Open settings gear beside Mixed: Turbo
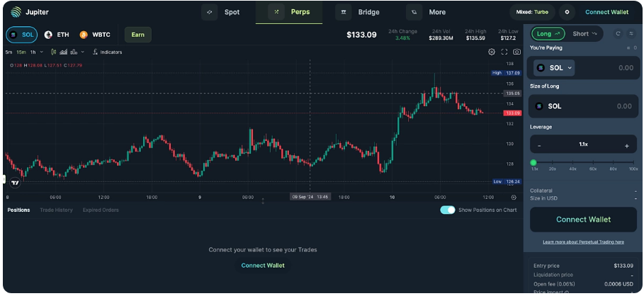The image size is (644, 296). coord(567,12)
